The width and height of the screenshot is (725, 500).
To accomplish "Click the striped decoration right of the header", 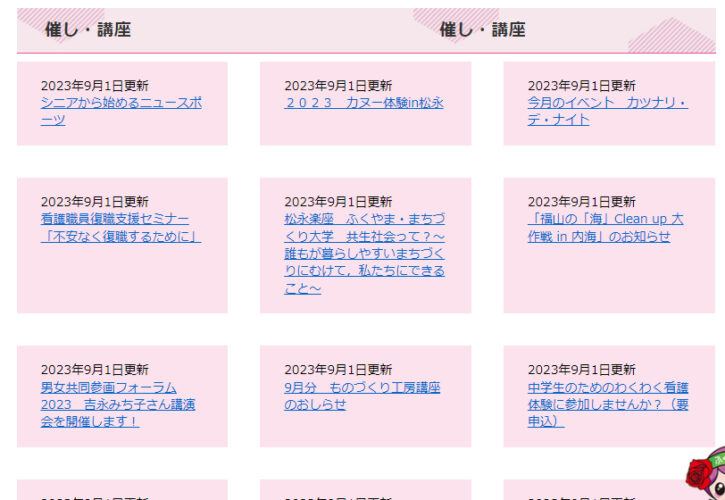I will click(x=670, y=36).
